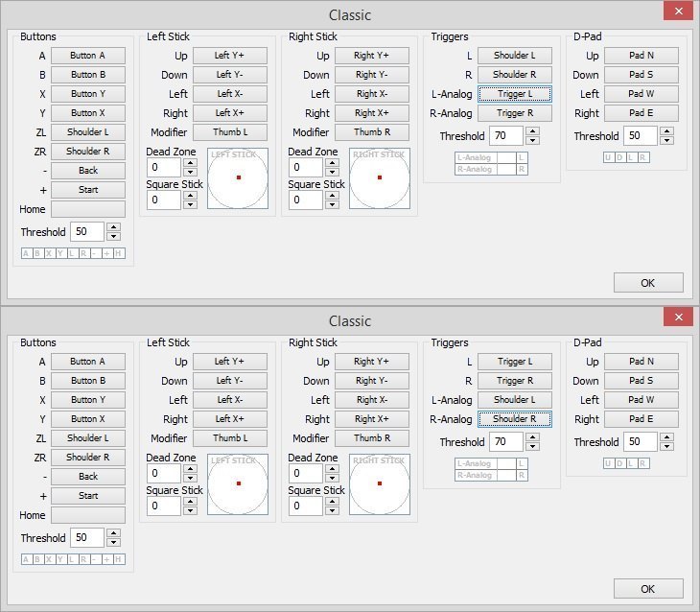Click Pad N mapping in bottom D-Pad
Screen dimensions: 700x612
pos(642,362)
